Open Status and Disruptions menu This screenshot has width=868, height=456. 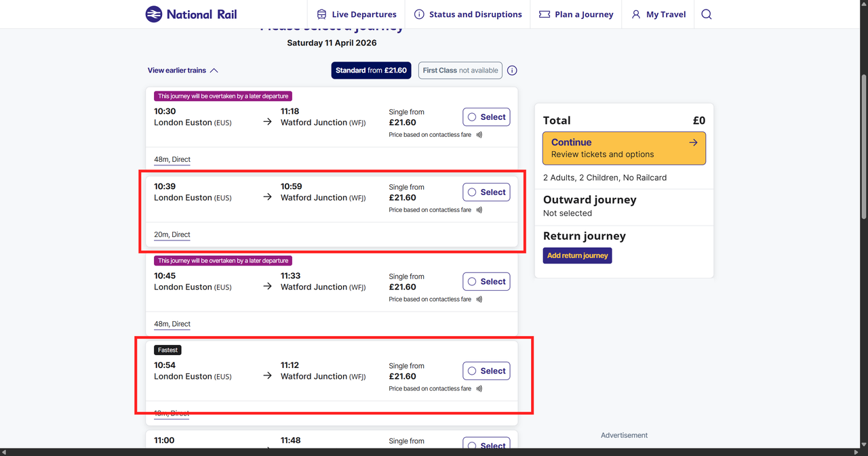point(468,14)
